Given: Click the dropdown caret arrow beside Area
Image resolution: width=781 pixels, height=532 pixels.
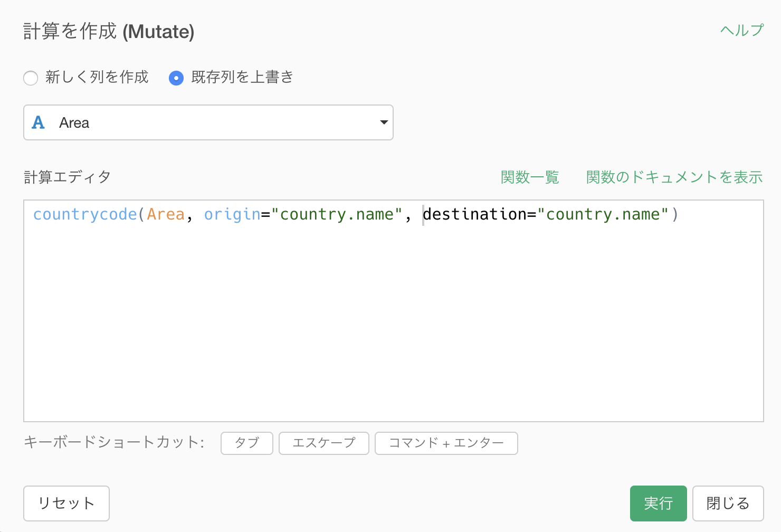Looking at the screenshot, I should point(384,122).
